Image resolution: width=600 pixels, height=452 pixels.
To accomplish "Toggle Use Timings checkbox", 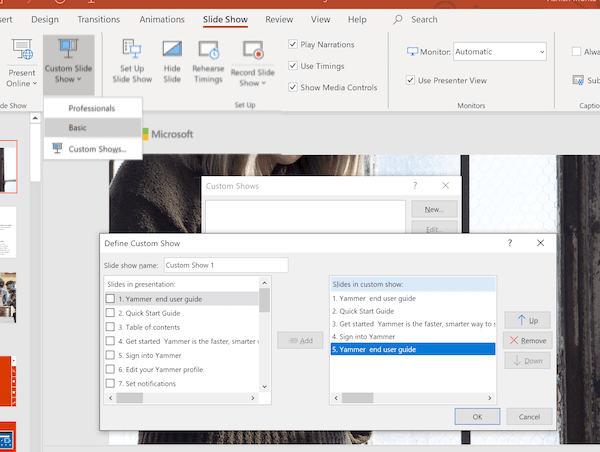I will click(x=293, y=66).
